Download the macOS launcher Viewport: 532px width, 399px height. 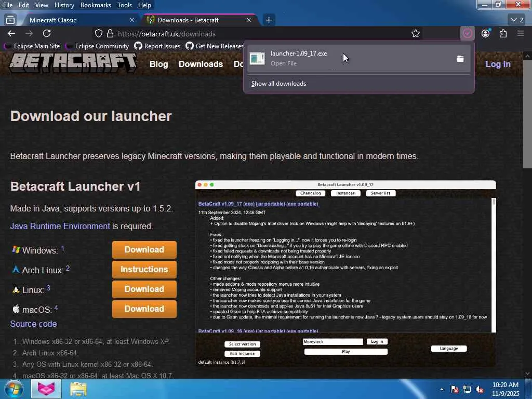coord(144,309)
